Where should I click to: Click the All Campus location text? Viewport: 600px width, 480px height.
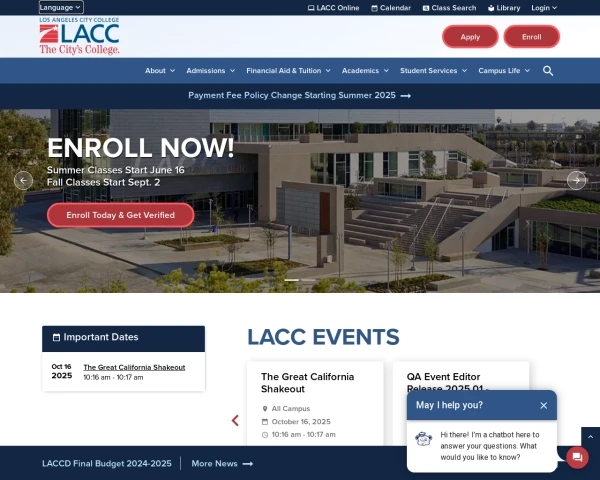point(291,408)
